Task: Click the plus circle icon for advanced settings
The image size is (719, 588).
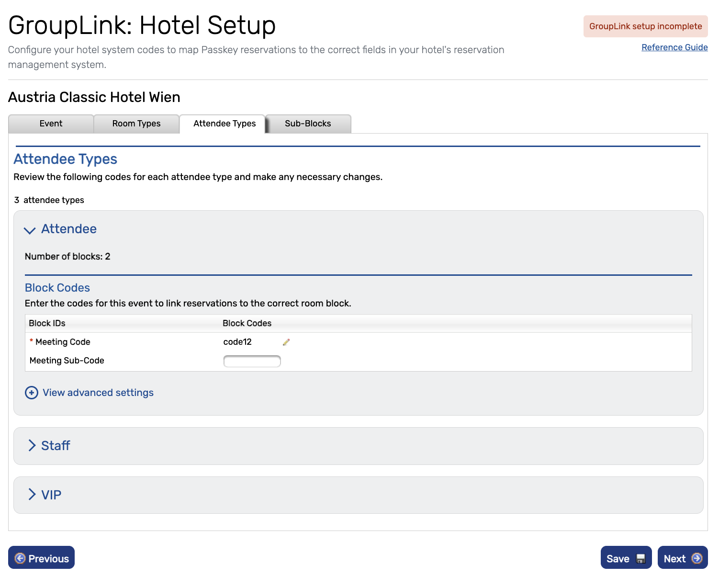Action: click(x=32, y=393)
